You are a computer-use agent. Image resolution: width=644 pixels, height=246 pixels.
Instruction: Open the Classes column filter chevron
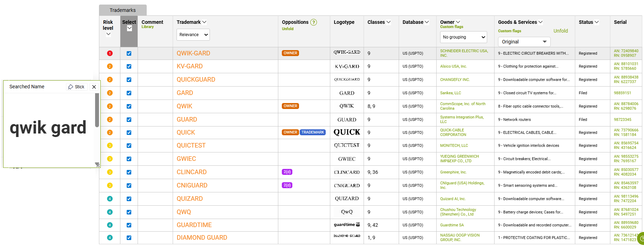click(x=389, y=22)
